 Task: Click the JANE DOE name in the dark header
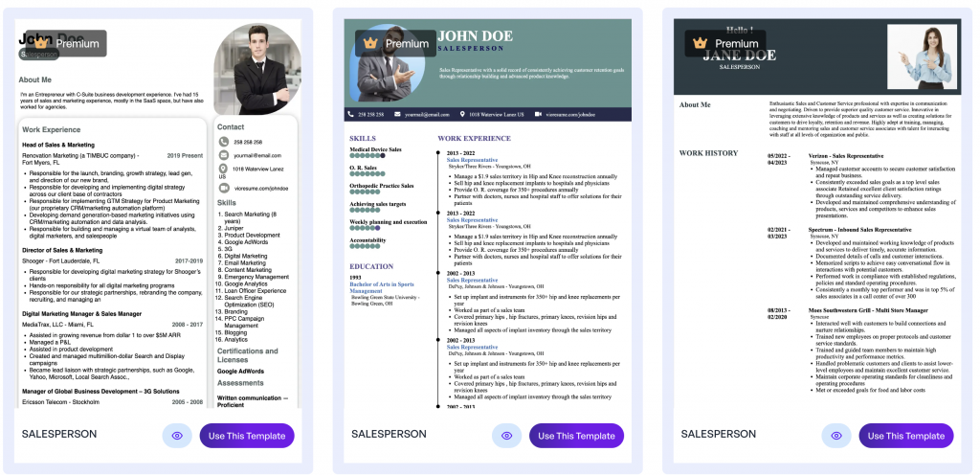(740, 56)
